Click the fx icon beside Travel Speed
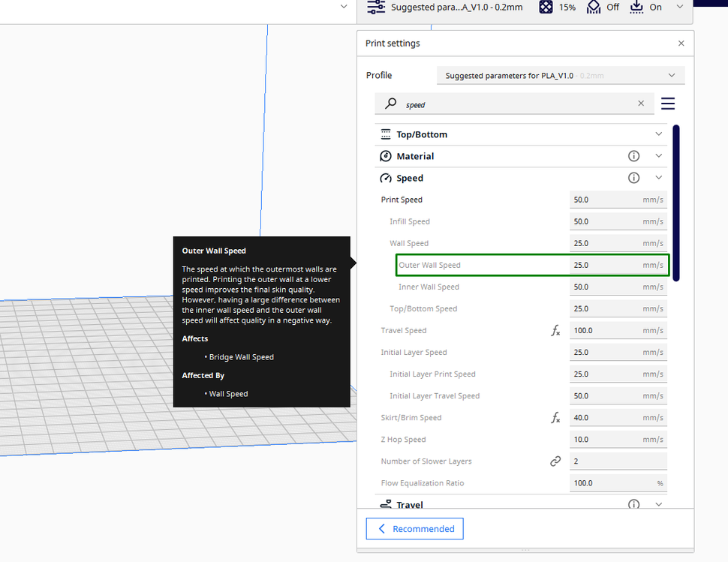This screenshot has width=728, height=562. [x=555, y=330]
